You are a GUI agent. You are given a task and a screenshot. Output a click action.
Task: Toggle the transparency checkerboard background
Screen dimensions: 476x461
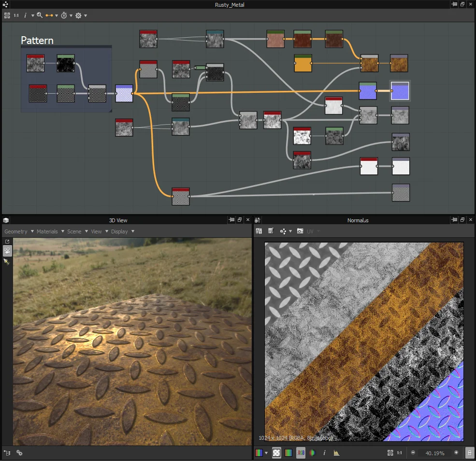tap(276, 453)
